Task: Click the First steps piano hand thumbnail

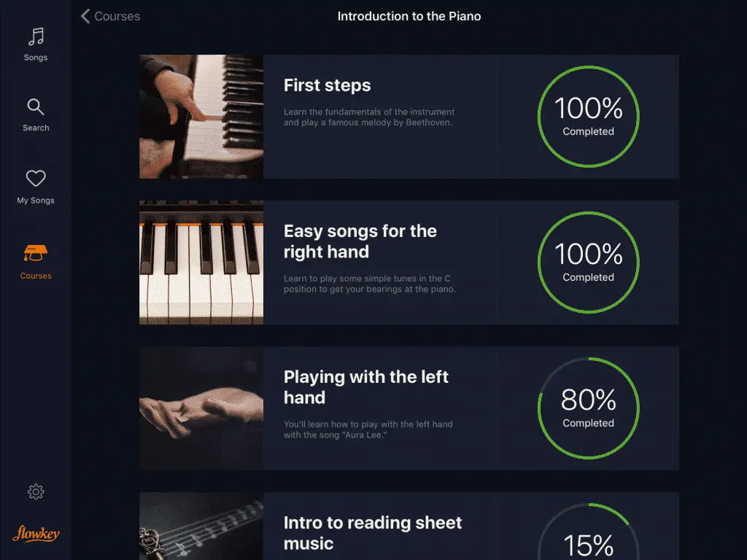Action: point(201,117)
